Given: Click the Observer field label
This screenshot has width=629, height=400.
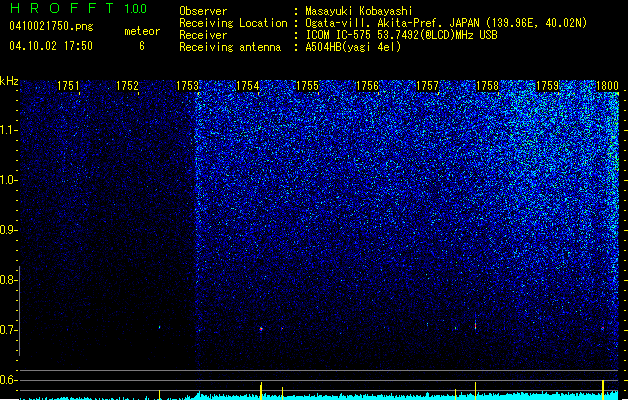Looking at the screenshot, I should pyautogui.click(x=203, y=11).
